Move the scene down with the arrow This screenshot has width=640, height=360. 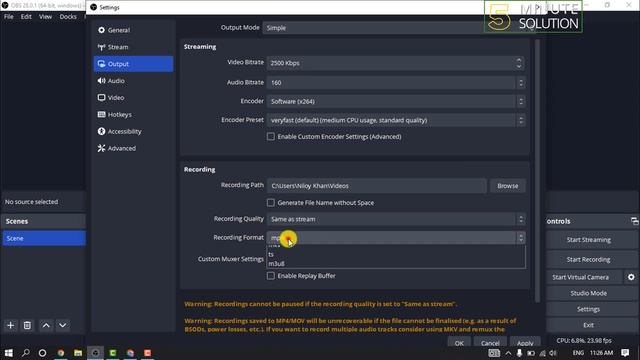[x=62, y=325]
